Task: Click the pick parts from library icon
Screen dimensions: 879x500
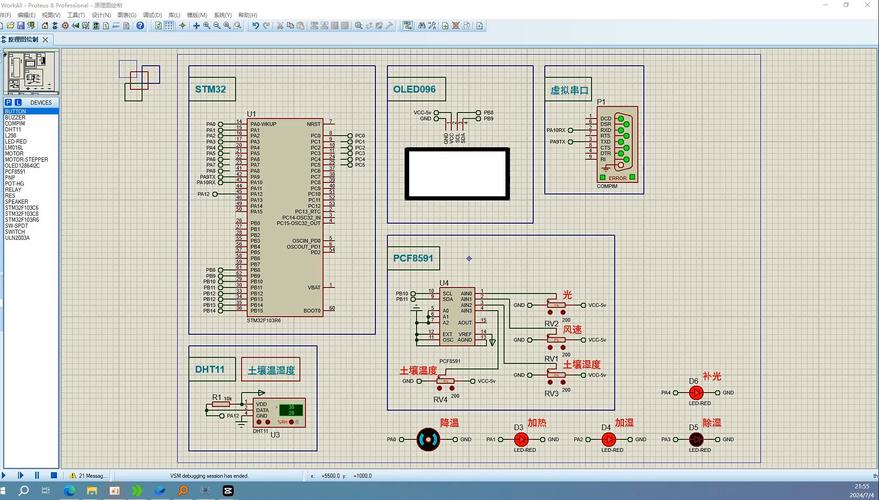Action: (x=358, y=25)
